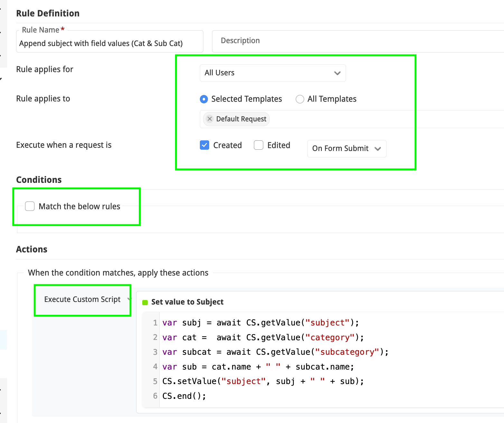The width and height of the screenshot is (504, 423).
Task: Focus the Rule Name text field
Action: click(x=109, y=43)
